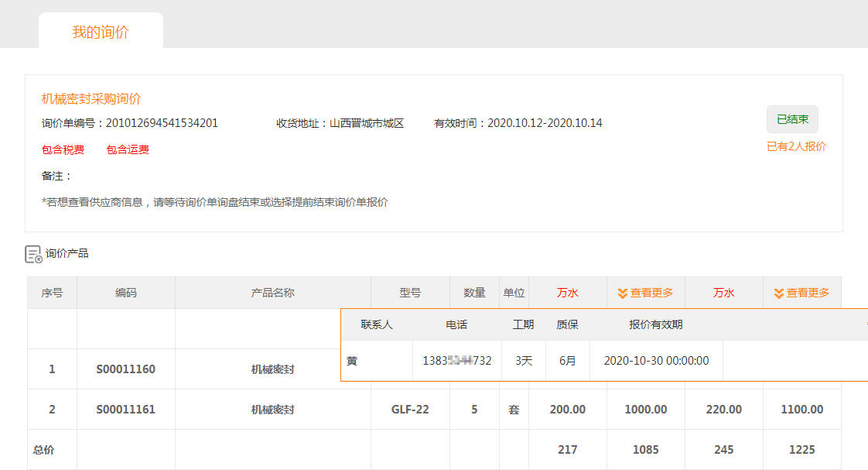Select product code S00011161
Viewport: 868px width, 470px height.
pyautogui.click(x=125, y=410)
